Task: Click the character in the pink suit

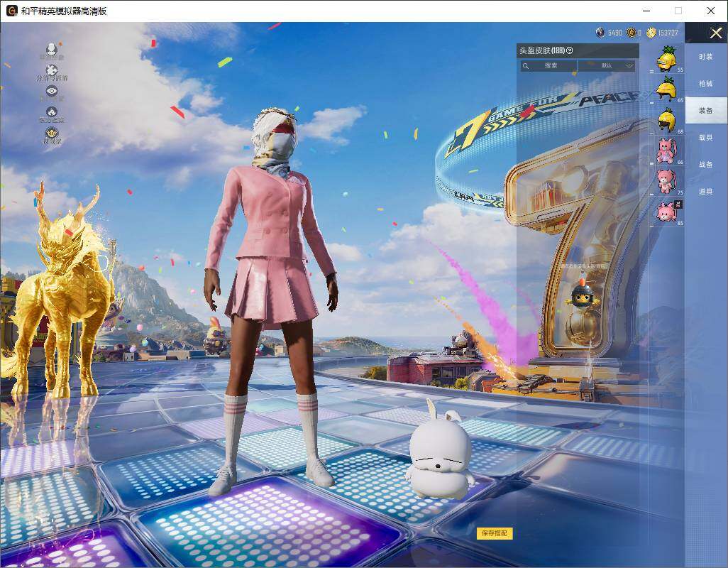Action: pos(272,302)
